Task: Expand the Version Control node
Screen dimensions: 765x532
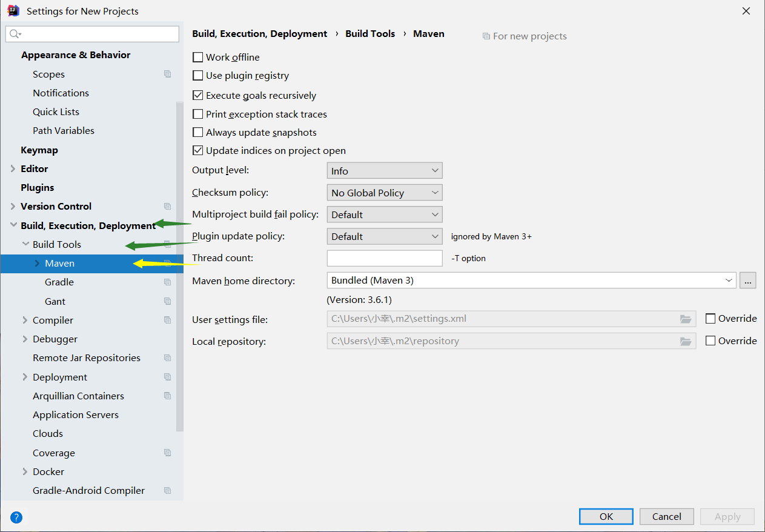Action: coord(13,206)
